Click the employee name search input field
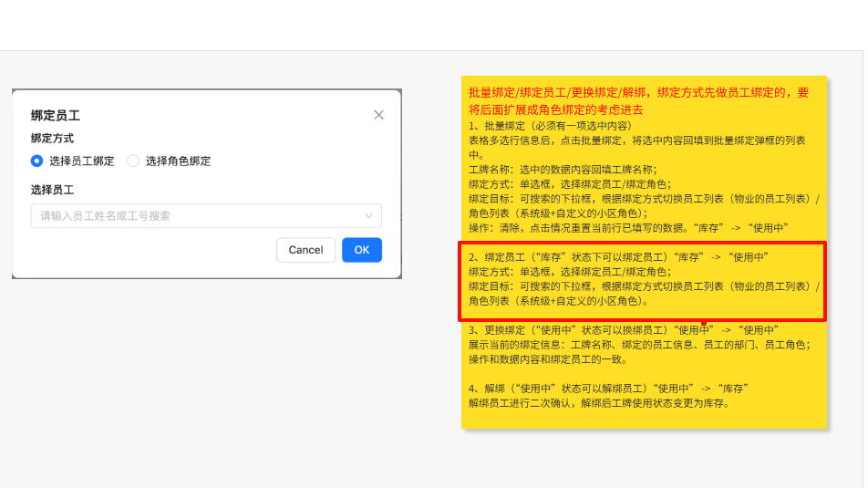Viewport: 868px width, 488px height. pyautogui.click(x=206, y=216)
